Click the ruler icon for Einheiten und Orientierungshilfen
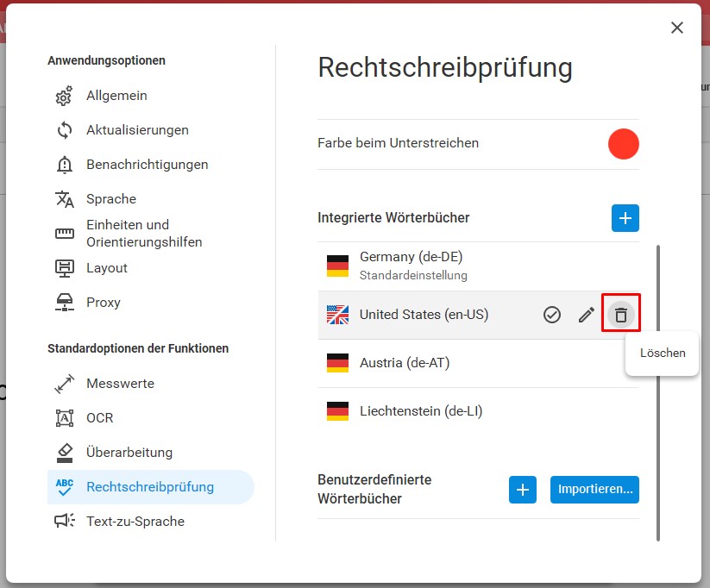The height and width of the screenshot is (588, 710). (65, 234)
